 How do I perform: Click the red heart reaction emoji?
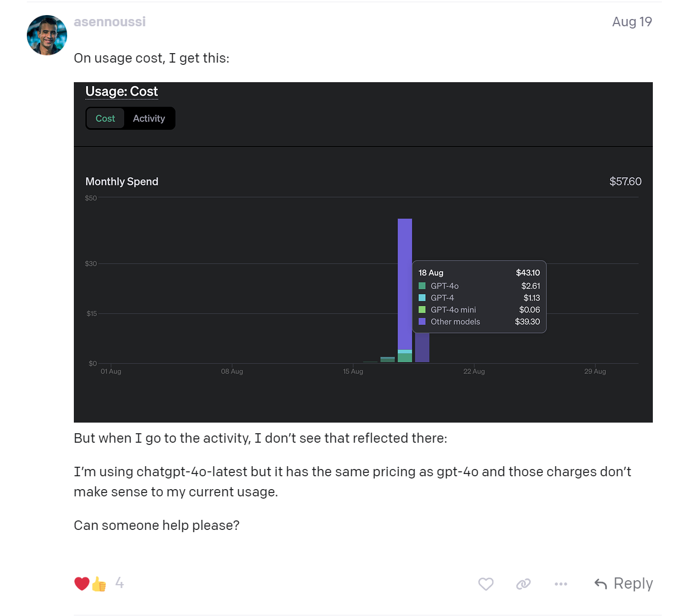click(x=82, y=584)
